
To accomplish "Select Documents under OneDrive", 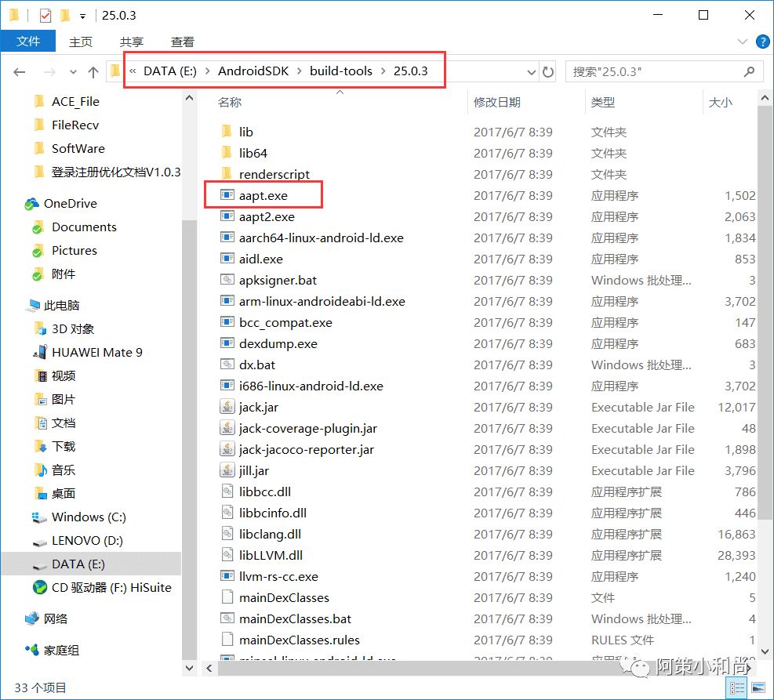I will click(x=84, y=227).
